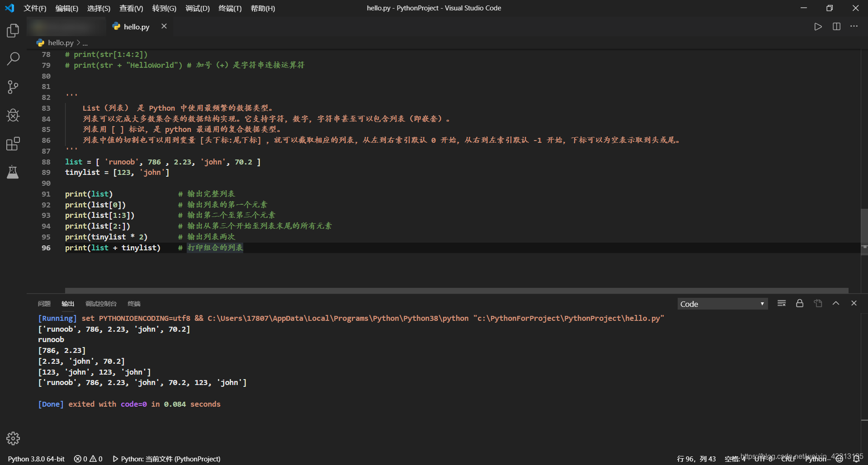Viewport: 868px width, 465px height.
Task: Click on print(tinylist * 2) code
Action: 106,237
